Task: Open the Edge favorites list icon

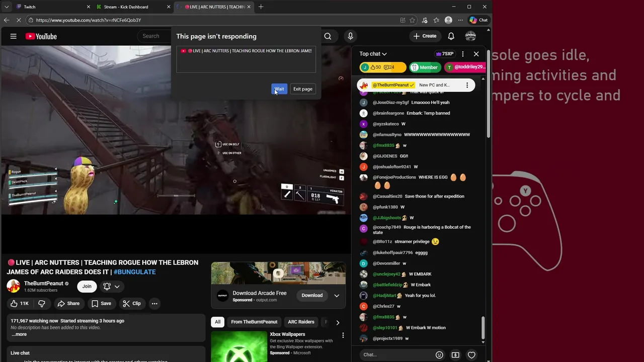Action: click(436, 20)
